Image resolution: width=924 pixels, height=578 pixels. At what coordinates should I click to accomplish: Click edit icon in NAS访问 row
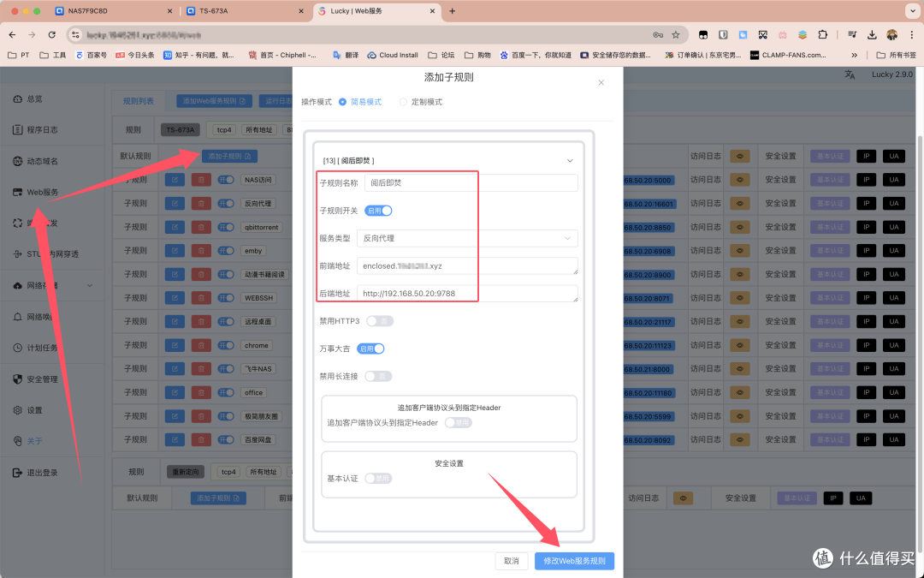point(175,180)
